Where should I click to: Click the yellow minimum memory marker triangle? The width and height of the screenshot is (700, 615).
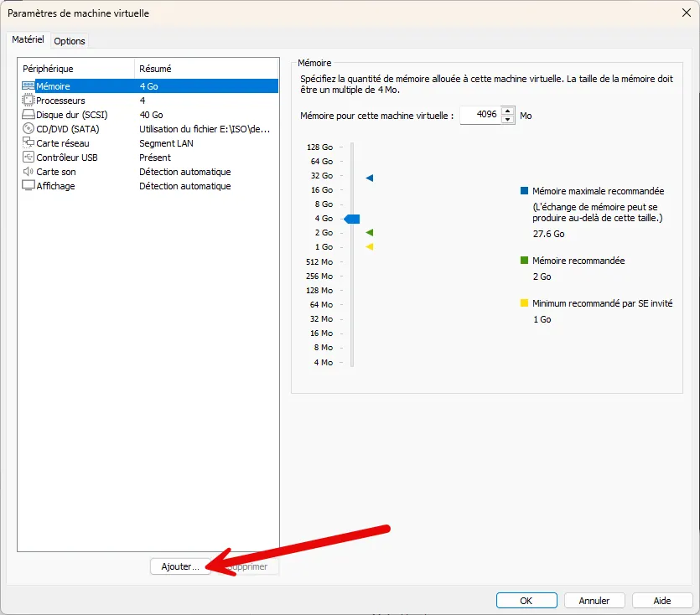pos(370,247)
